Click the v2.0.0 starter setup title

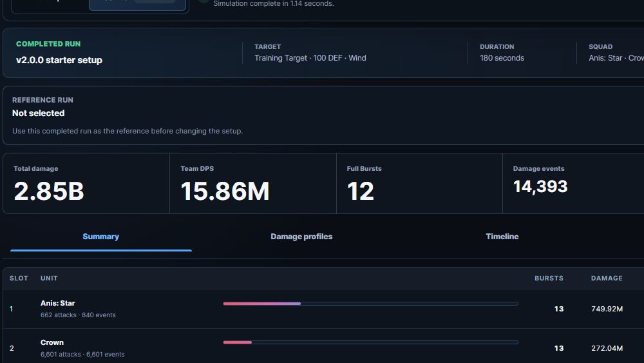[59, 60]
